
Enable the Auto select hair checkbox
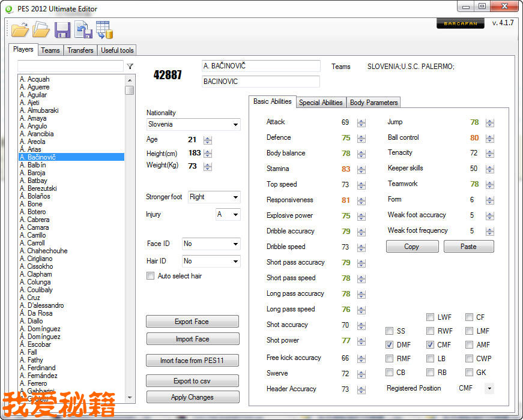(x=151, y=276)
